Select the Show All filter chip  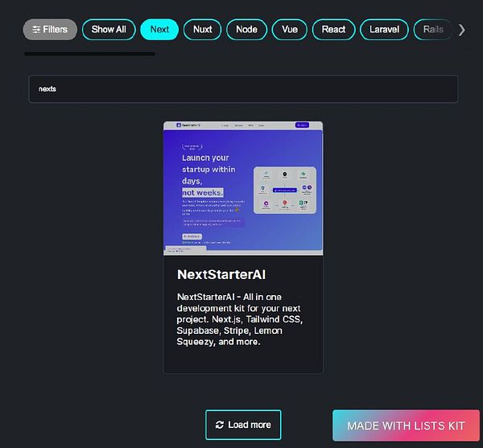[109, 30]
